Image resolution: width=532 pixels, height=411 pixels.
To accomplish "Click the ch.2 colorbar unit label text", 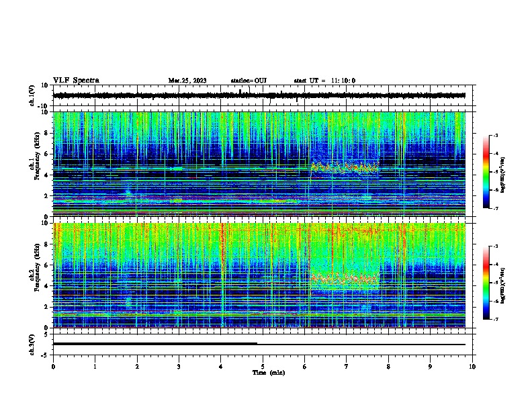I will click(x=503, y=285).
